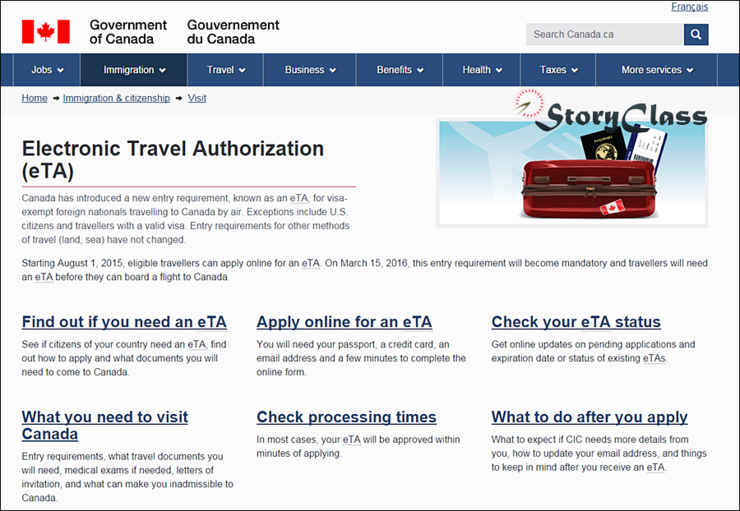This screenshot has width=740, height=511.
Task: Open Apply online for an eTA
Action: 344,322
